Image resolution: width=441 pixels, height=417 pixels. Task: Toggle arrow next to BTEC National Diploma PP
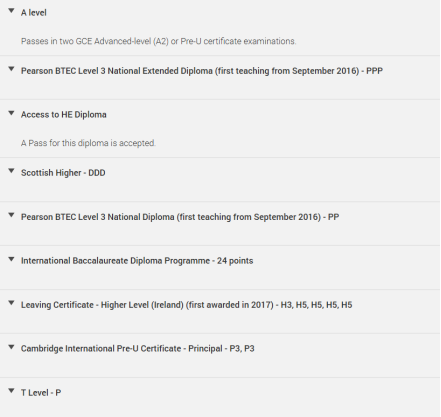pyautogui.click(x=11, y=215)
